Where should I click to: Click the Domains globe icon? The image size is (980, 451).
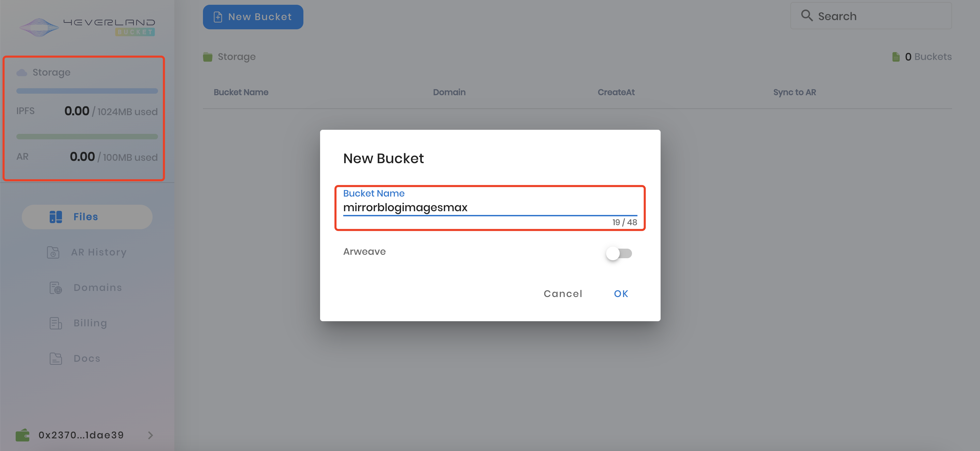tap(56, 288)
